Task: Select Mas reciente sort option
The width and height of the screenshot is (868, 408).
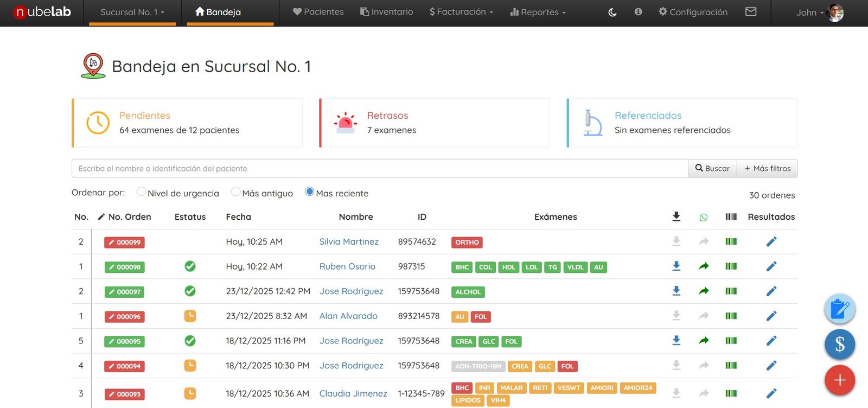Action: [309, 192]
